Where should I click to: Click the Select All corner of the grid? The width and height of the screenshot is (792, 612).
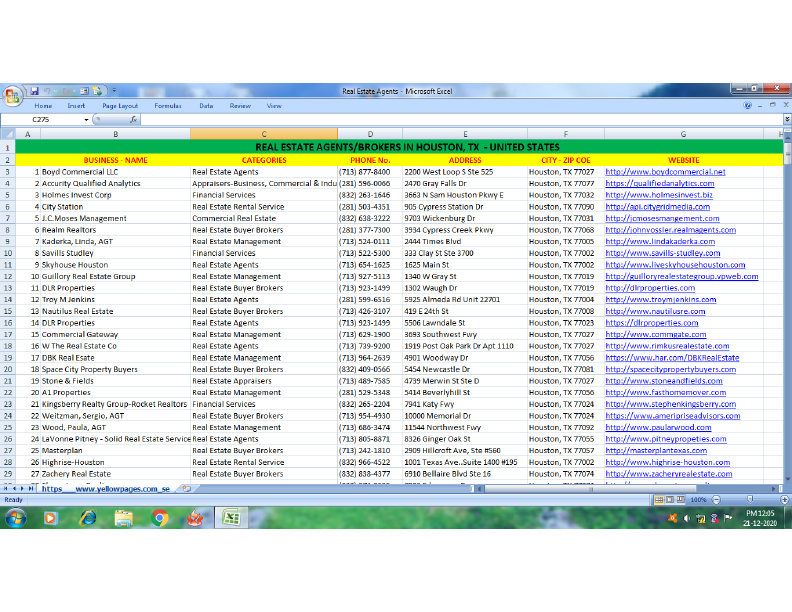pyautogui.click(x=8, y=134)
